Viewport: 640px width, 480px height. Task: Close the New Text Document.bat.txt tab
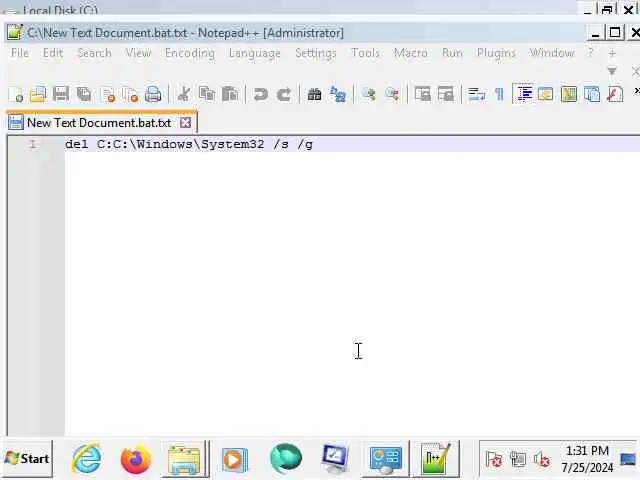tap(186, 122)
